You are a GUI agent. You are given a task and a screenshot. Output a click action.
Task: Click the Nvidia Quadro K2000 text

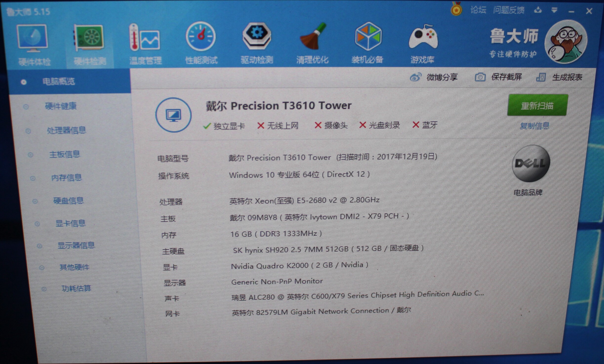point(300,266)
